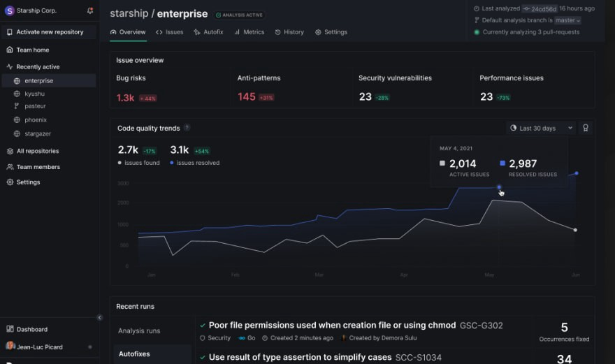Click the May 4 data point on chart

(499, 187)
